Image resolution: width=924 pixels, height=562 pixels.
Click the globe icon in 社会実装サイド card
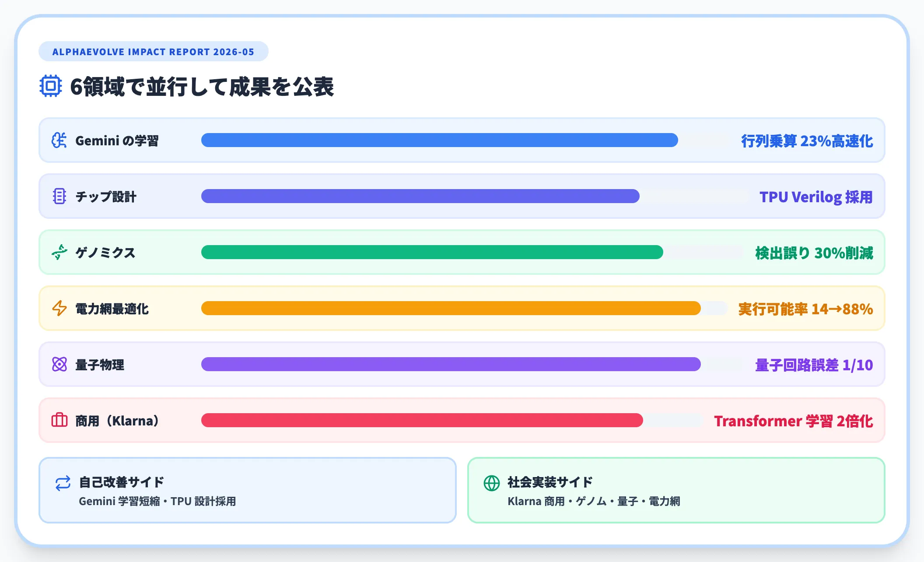pyautogui.click(x=492, y=484)
